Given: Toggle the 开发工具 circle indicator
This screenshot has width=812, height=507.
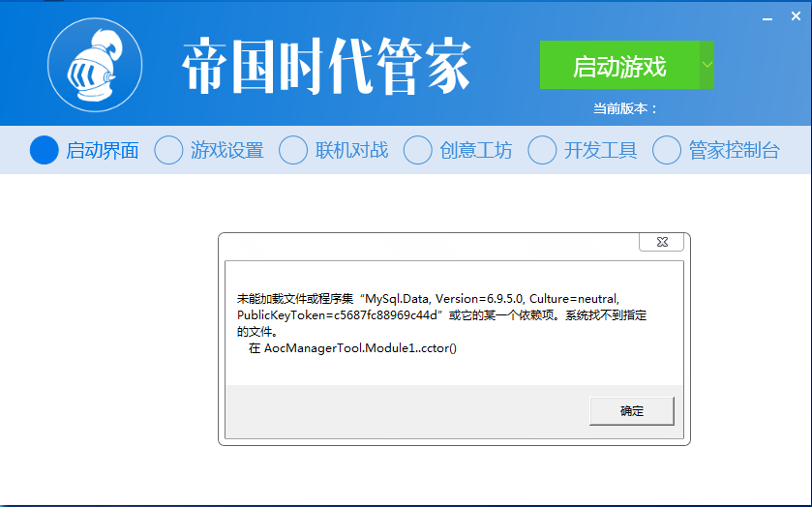Looking at the screenshot, I should point(542,150).
